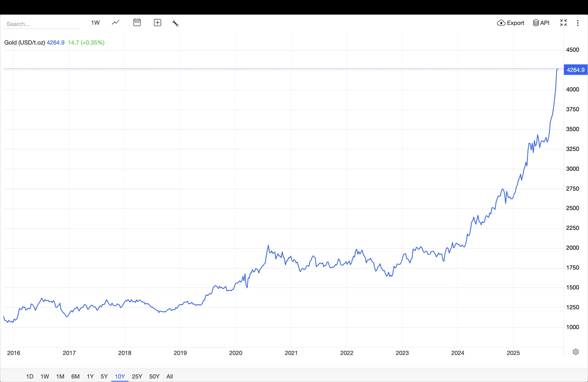588x382 pixels.
Task: Open the three-dot more options menu
Action: coord(578,23)
